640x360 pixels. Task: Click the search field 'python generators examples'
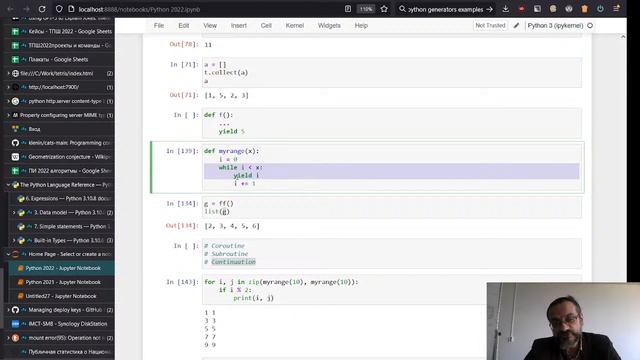[x=446, y=9]
